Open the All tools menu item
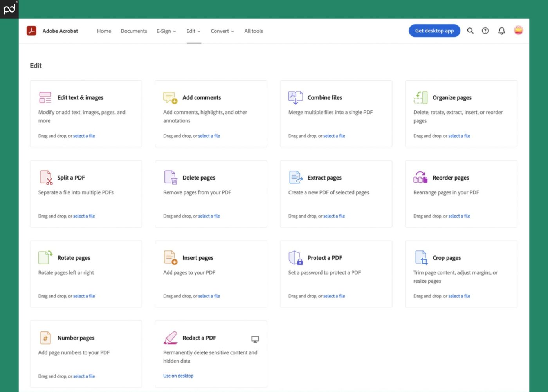Screen dimensions: 548x392 tap(253, 31)
